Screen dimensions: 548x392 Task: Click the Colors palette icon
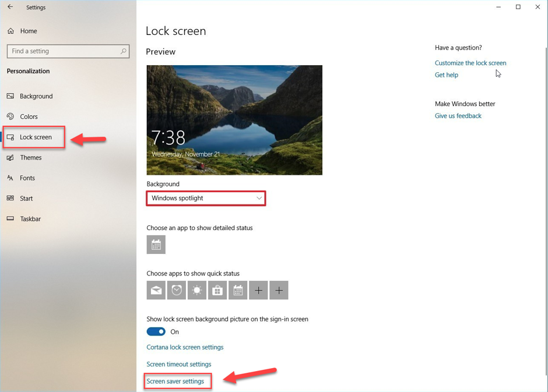coord(10,116)
